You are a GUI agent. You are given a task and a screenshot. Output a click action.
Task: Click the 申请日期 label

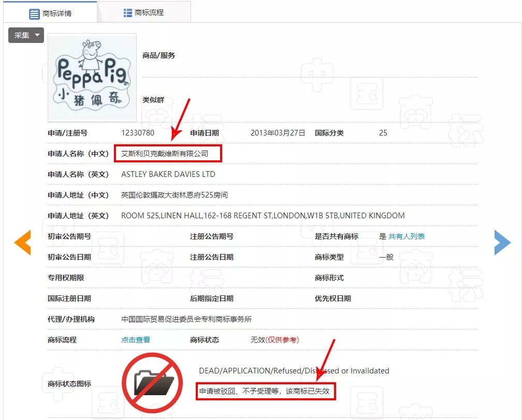coord(205,133)
